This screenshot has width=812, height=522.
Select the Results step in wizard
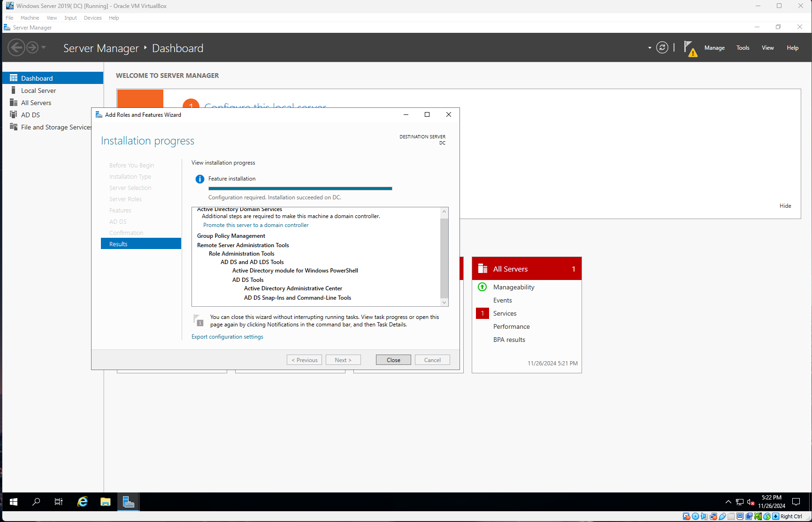pyautogui.click(x=141, y=244)
